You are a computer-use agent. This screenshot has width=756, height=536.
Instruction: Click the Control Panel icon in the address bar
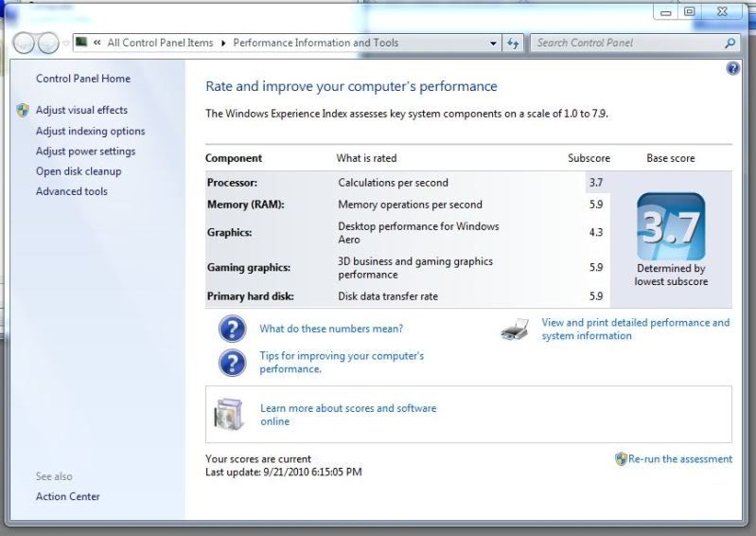tap(82, 43)
